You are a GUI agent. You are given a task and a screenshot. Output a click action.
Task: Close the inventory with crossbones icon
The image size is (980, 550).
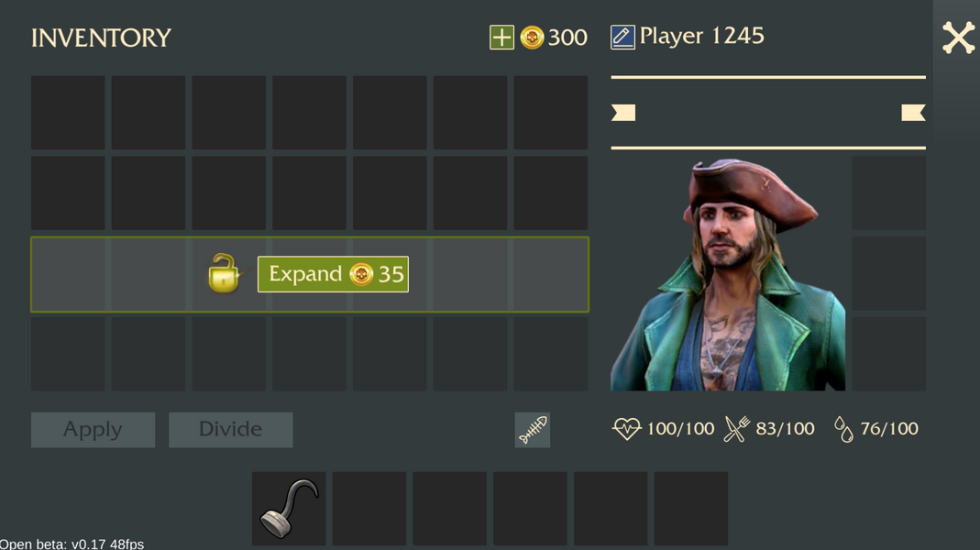tap(958, 38)
